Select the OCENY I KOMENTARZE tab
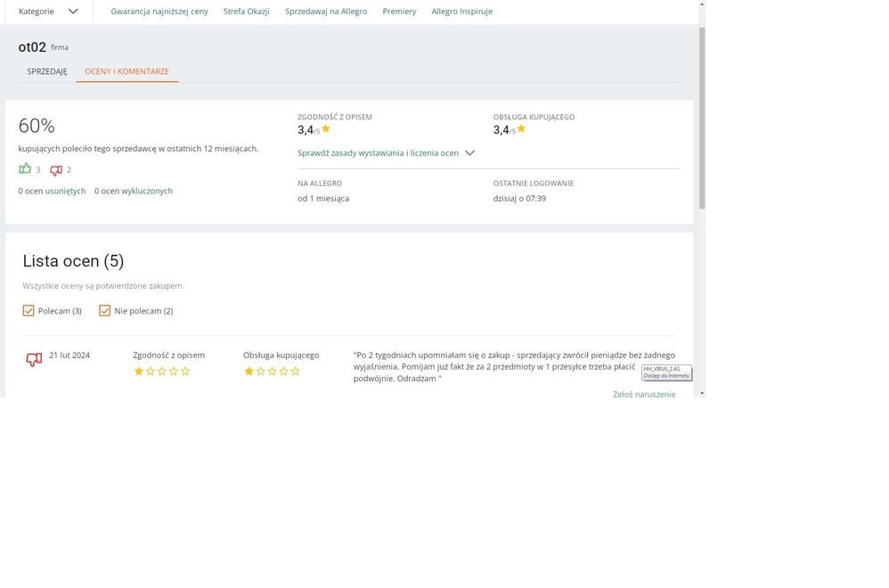This screenshot has height=588, width=889. (126, 71)
